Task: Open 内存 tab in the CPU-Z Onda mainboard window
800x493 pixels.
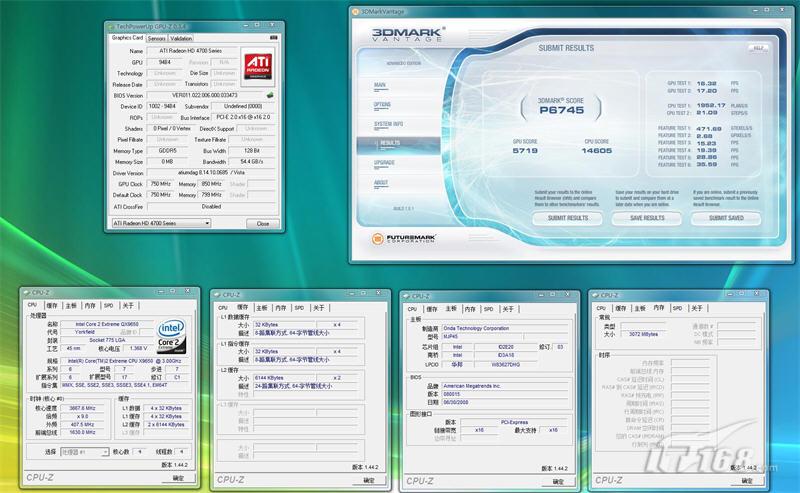Action: [470, 309]
